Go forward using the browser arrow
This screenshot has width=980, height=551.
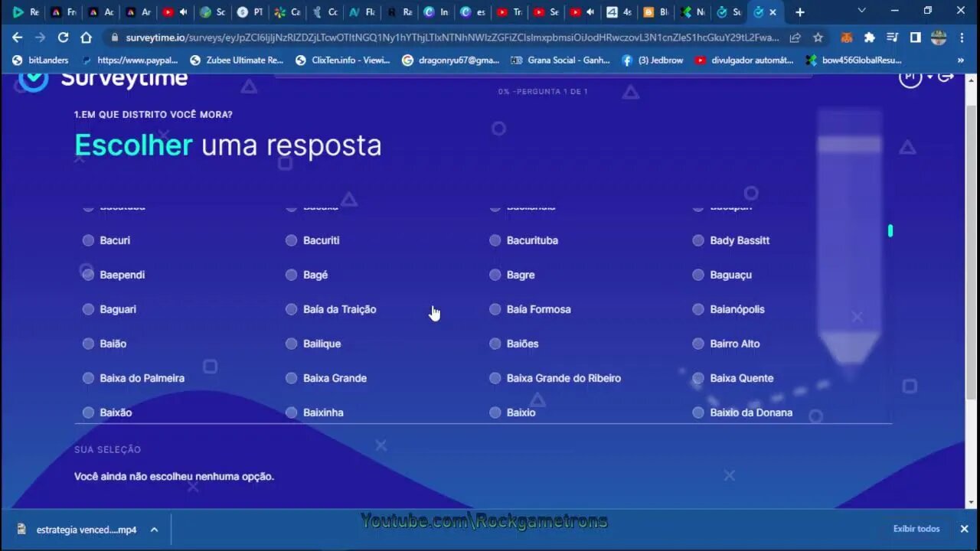[x=40, y=37]
